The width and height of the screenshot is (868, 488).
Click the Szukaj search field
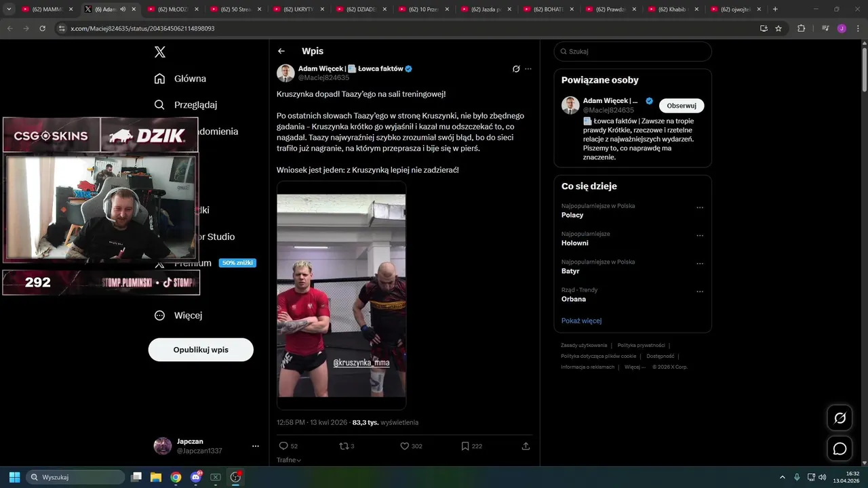tap(633, 52)
